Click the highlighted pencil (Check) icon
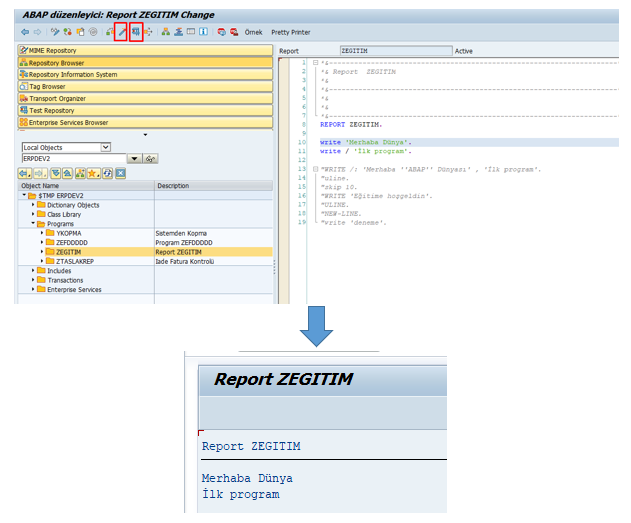 (x=121, y=32)
